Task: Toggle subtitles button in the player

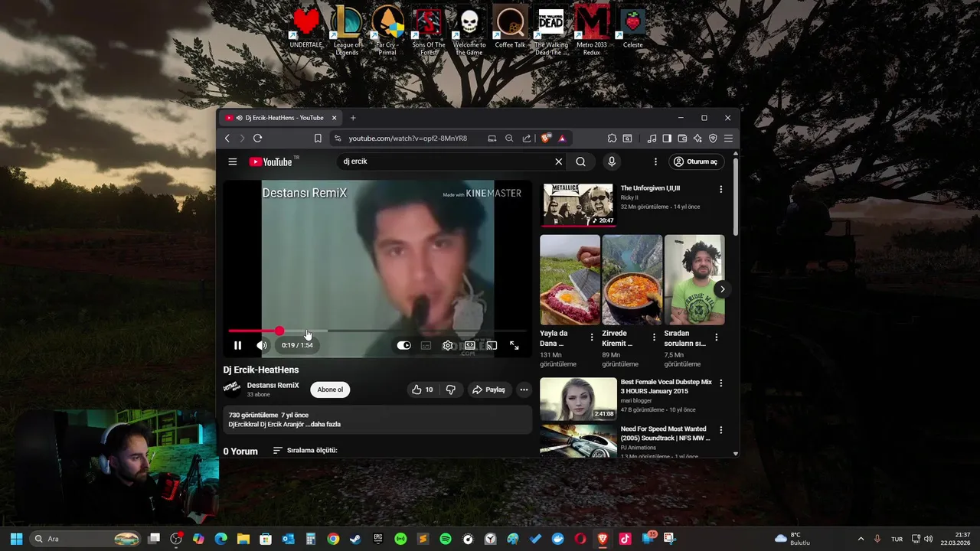Action: (x=426, y=345)
